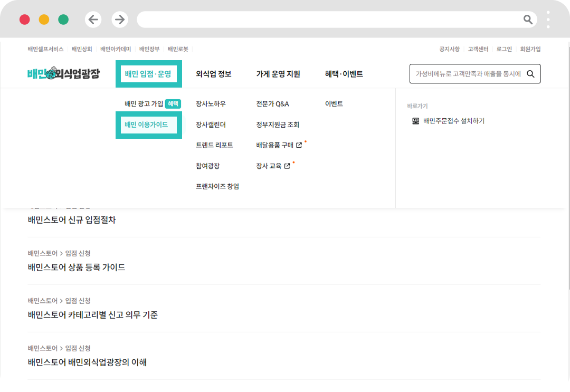Screen dimensions: 570x392
Task: Open the browser three-dot menu
Action: pos(548,20)
